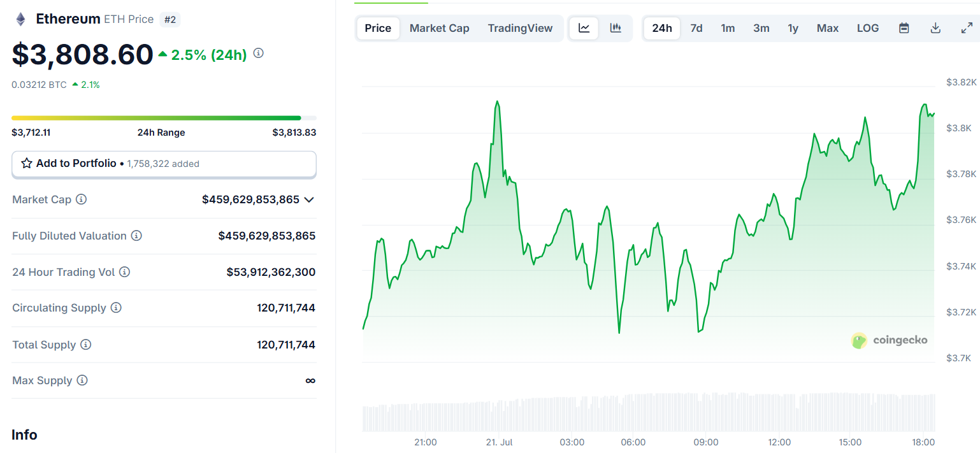Show Fully Diluted Valuation info icon
This screenshot has height=453, width=980.
(x=136, y=236)
